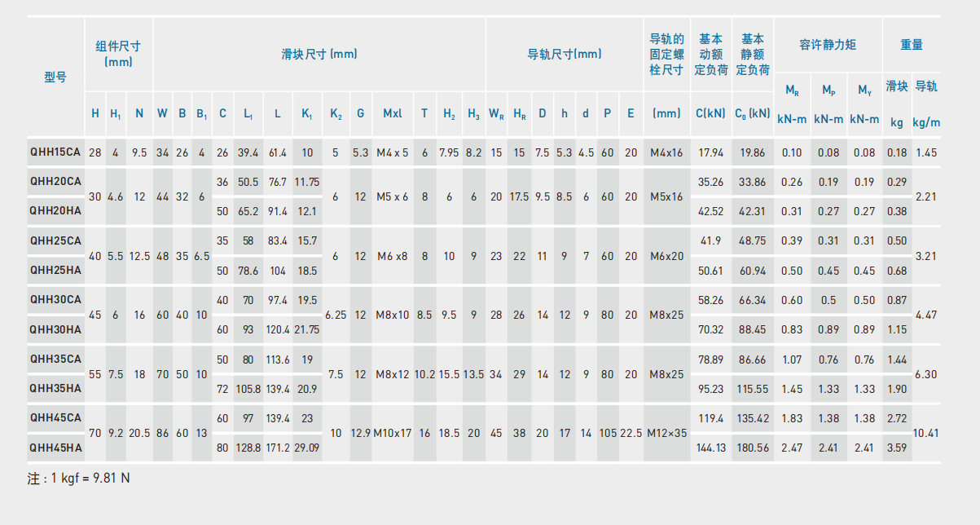Click the 1 kgf = 9.81 N footnote
This screenshot has height=525, width=980.
point(79,479)
